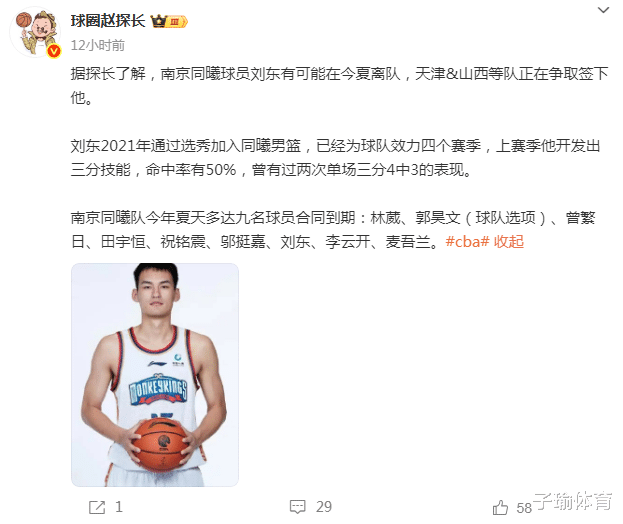This screenshot has height=524, width=623.
Task: Open the #cba# hashtag topic
Action: (x=467, y=242)
